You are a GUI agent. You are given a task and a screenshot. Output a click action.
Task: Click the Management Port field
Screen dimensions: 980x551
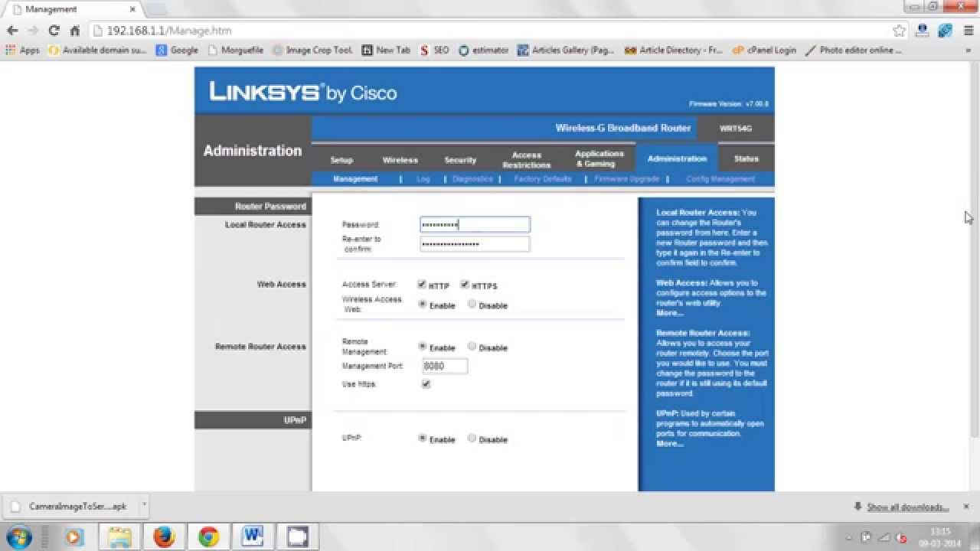(x=445, y=366)
